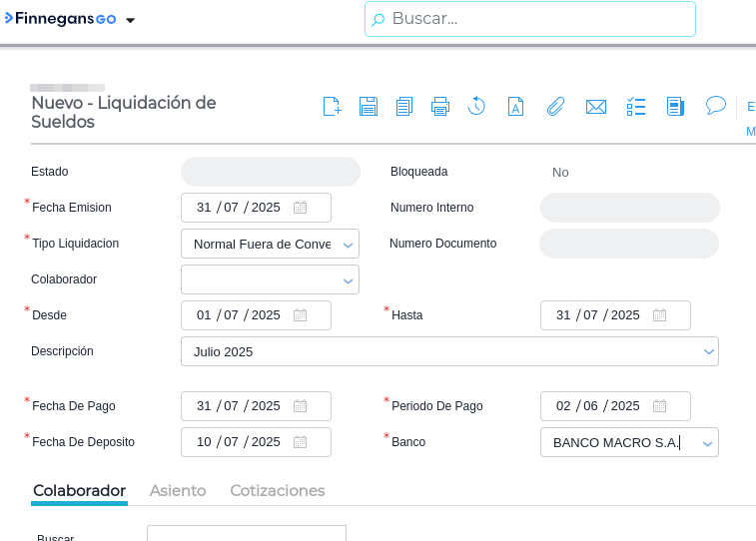Image resolution: width=756 pixels, height=541 pixels.
Task: Click the new document icon
Action: pos(332,107)
